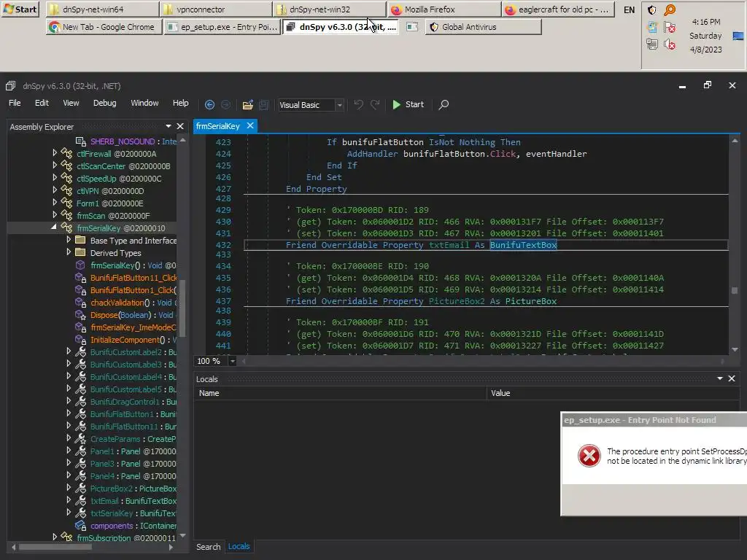Select InitializeComponent() method
This screenshot has width=747, height=560.
(133, 340)
